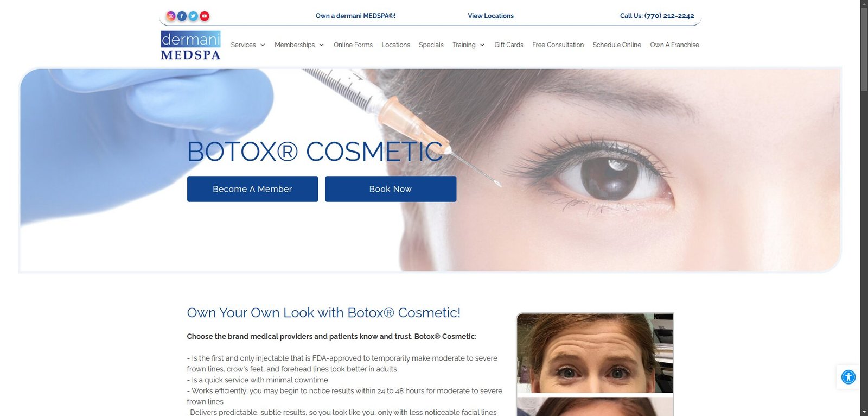This screenshot has height=416, width=868.
Task: Follow the View Locations link
Action: pos(491,16)
